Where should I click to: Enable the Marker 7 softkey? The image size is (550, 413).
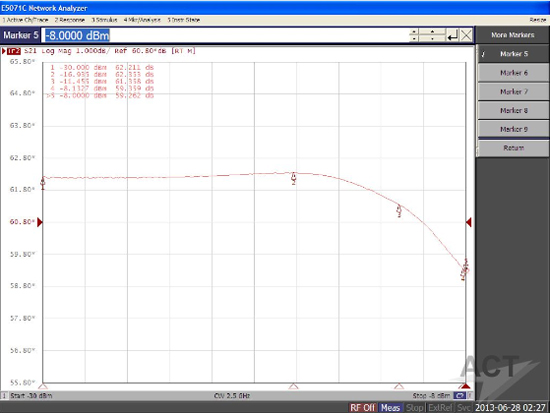514,92
